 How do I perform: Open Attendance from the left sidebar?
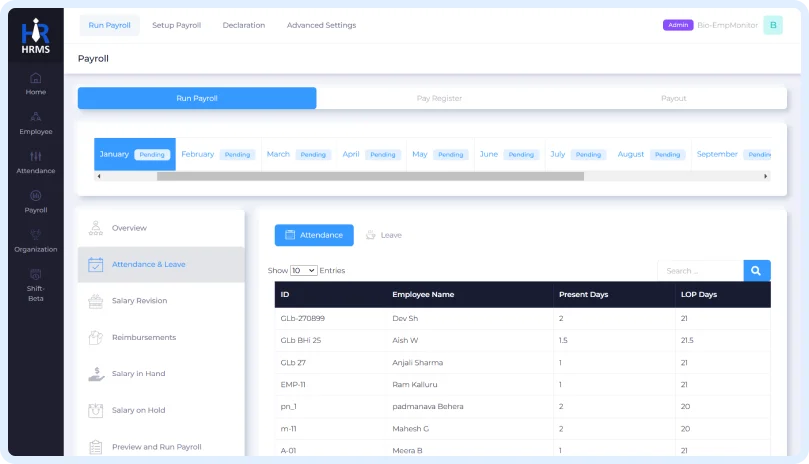[x=36, y=157]
